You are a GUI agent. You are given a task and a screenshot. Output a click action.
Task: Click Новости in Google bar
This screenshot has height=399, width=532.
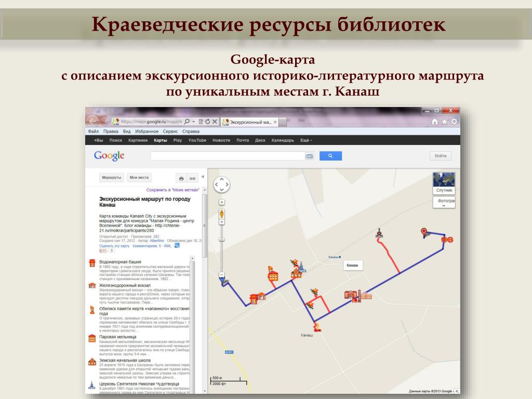221,140
